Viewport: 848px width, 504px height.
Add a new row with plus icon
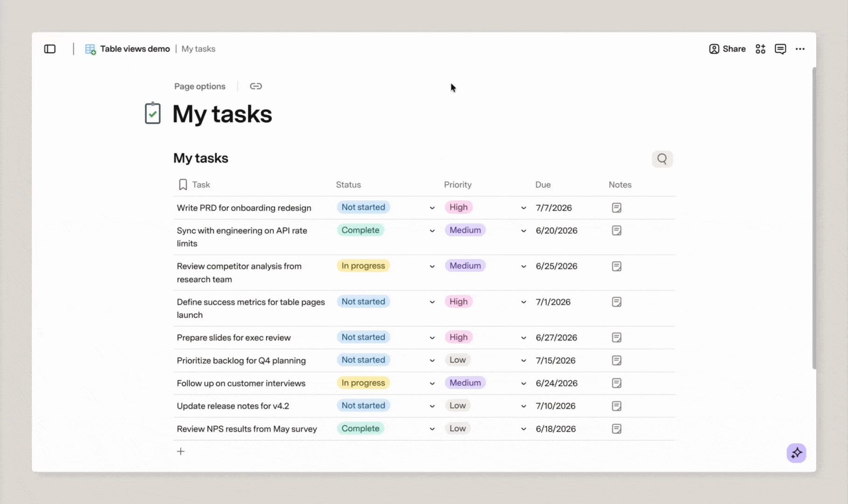point(181,451)
